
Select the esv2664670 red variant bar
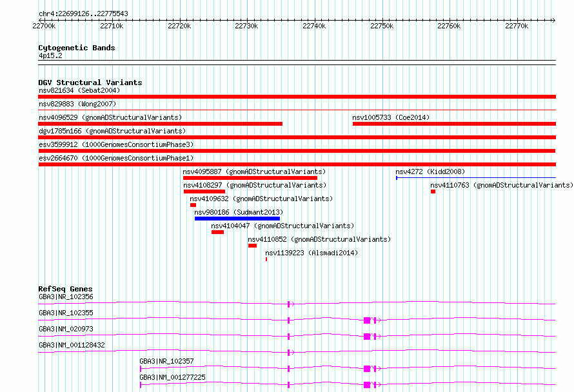click(x=297, y=164)
